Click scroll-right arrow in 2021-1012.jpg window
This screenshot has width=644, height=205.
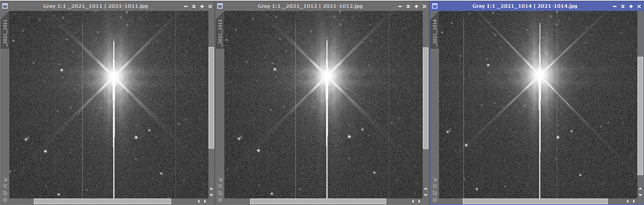click(x=420, y=201)
